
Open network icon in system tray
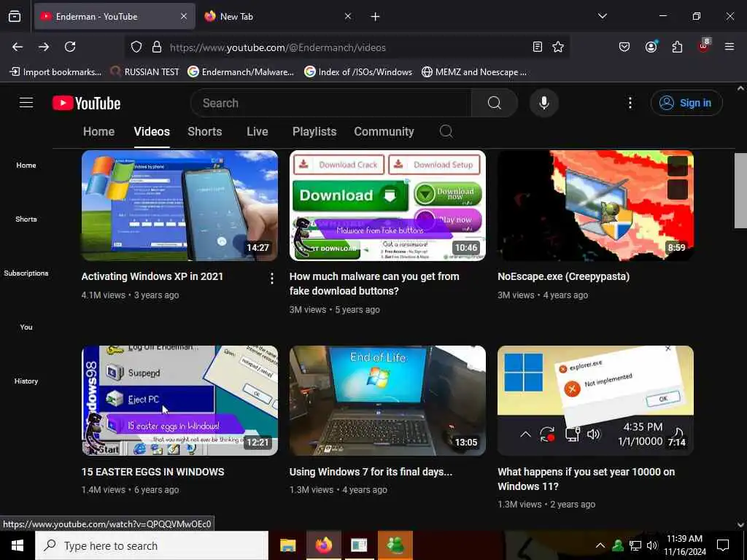point(635,545)
